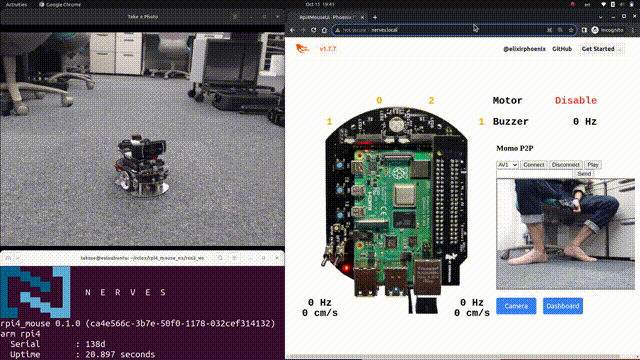This screenshot has height=360, width=640.
Task: Click the sensor value 2 above board
Action: (x=431, y=100)
